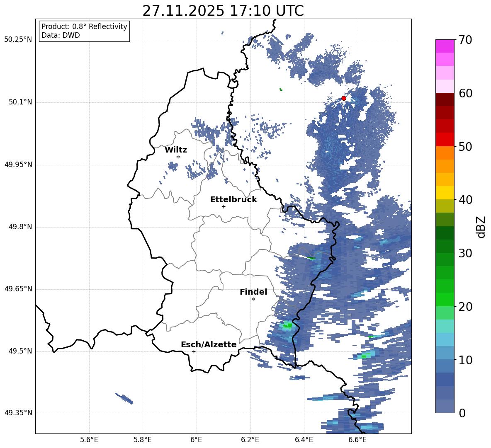Click the isolated blue echo streak near 49.38°N 5.75°E
491x448 pixels.
tap(125, 399)
